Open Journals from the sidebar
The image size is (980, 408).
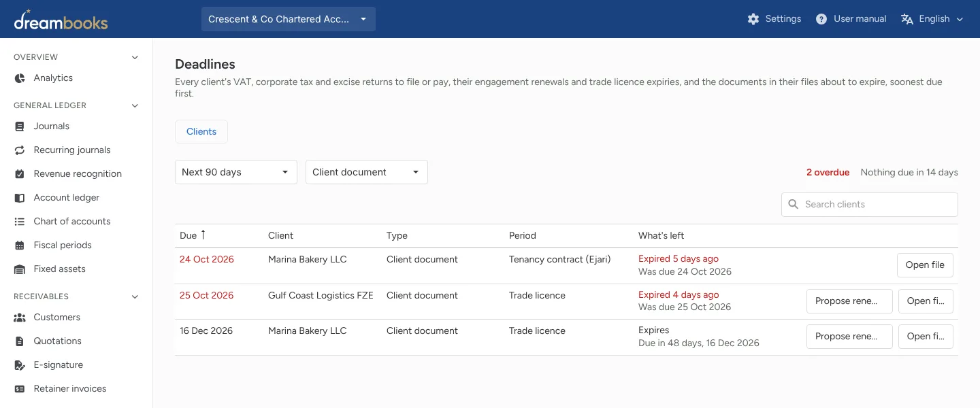[52, 126]
